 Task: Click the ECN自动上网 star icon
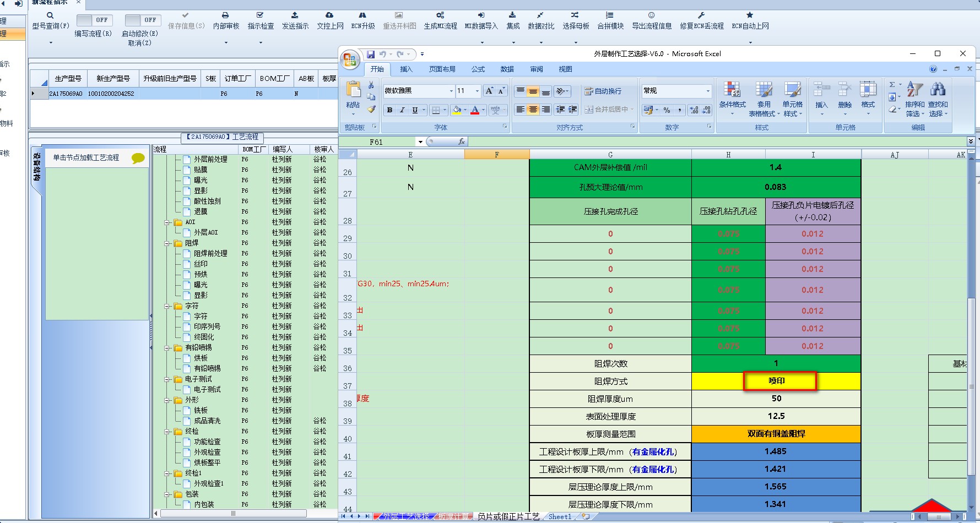pos(750,15)
